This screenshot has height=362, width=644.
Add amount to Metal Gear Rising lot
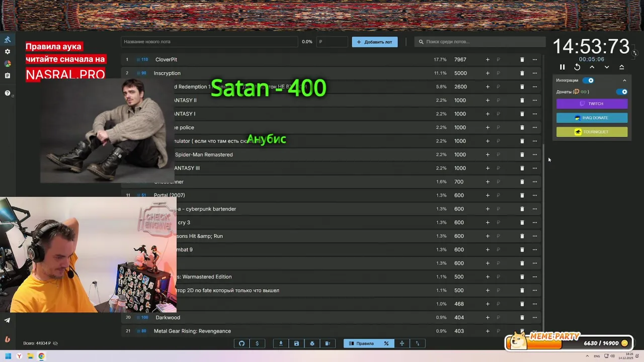(488, 331)
